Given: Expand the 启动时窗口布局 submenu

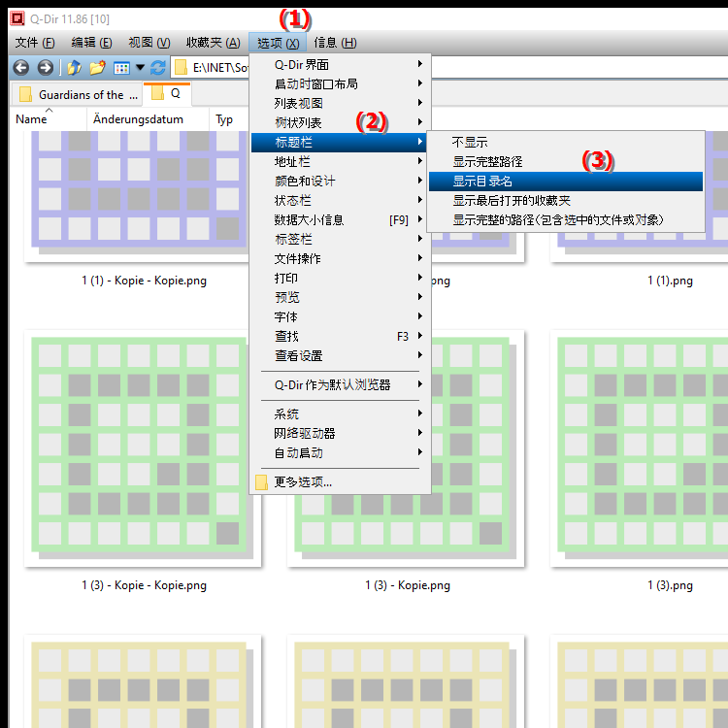Looking at the screenshot, I should coord(341,84).
